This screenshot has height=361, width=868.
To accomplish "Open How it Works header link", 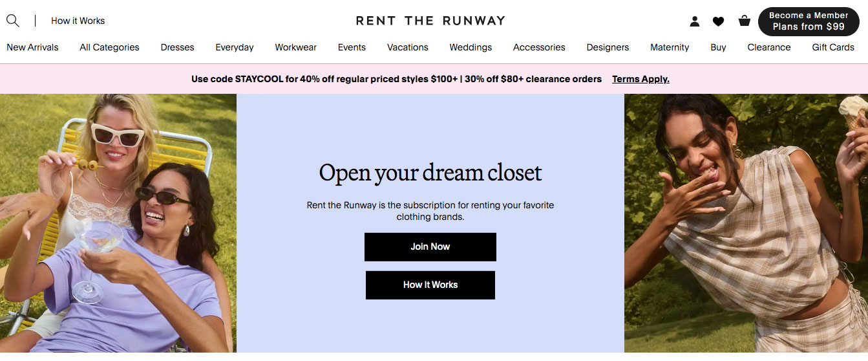I will pos(78,21).
